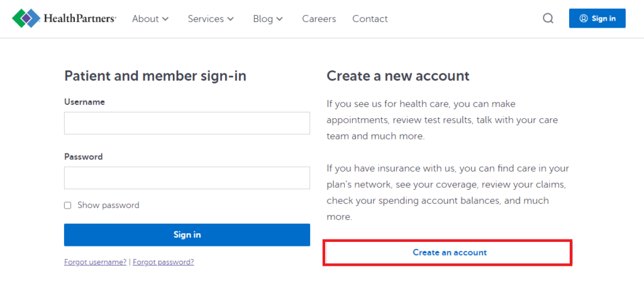
Task: Enable the Show password checkbox
Action: click(68, 205)
